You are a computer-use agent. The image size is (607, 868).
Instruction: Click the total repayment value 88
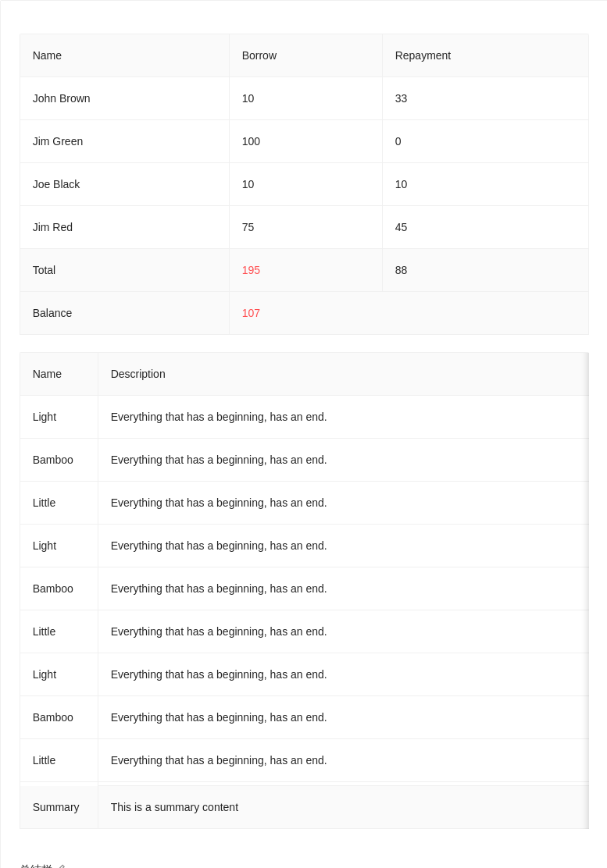402,270
